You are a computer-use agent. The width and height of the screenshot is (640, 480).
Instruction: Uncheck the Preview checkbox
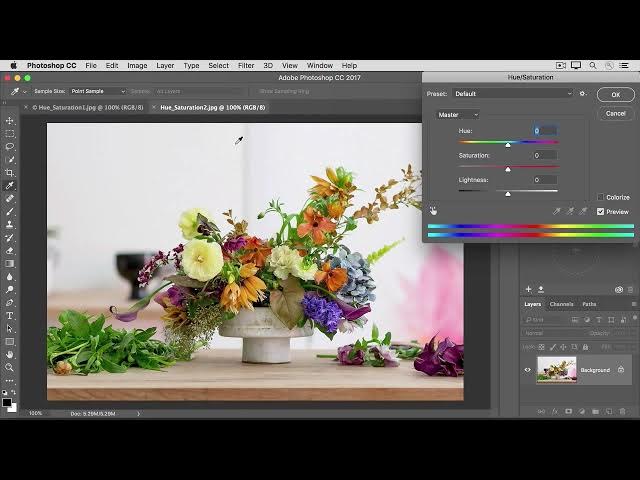click(601, 211)
